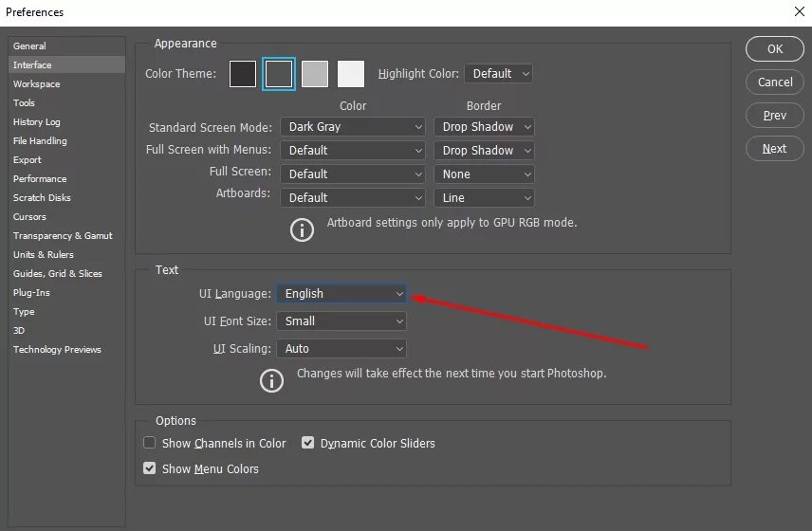The image size is (812, 531).
Task: Uncheck Dynamic Color Sliders
Action: click(x=307, y=443)
